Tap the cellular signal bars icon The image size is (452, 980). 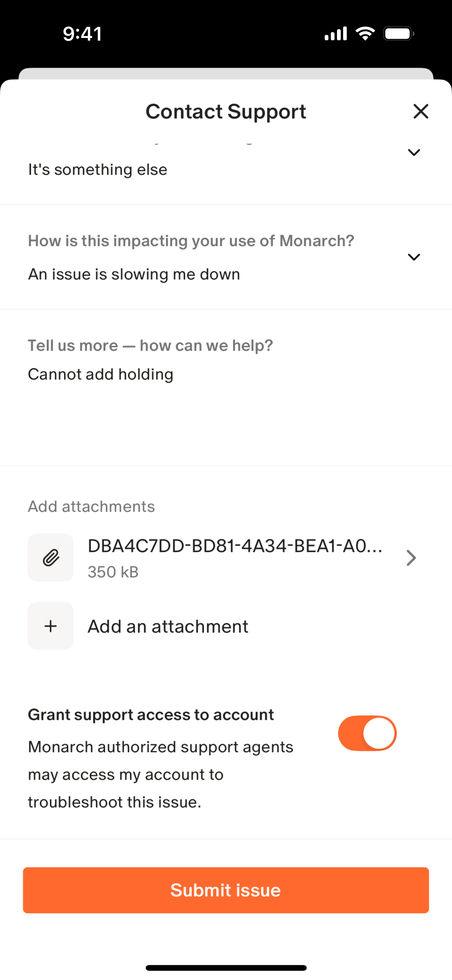335,34
